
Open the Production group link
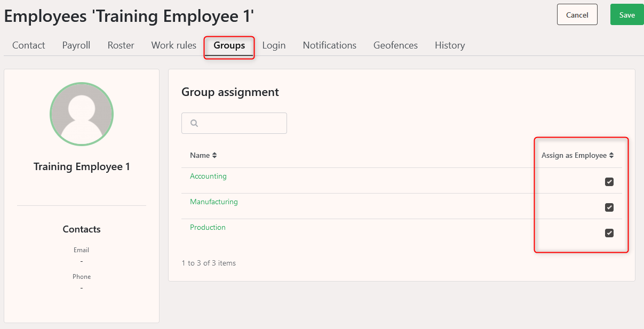click(208, 227)
